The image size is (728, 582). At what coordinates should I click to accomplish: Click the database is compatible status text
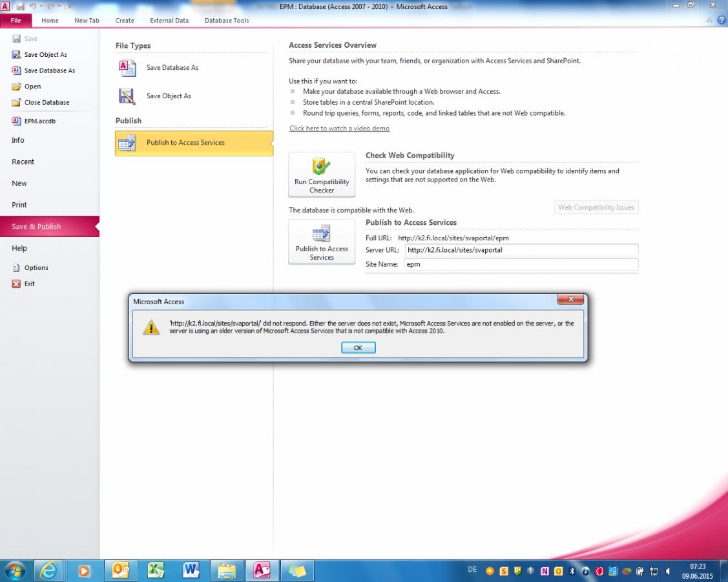351,210
